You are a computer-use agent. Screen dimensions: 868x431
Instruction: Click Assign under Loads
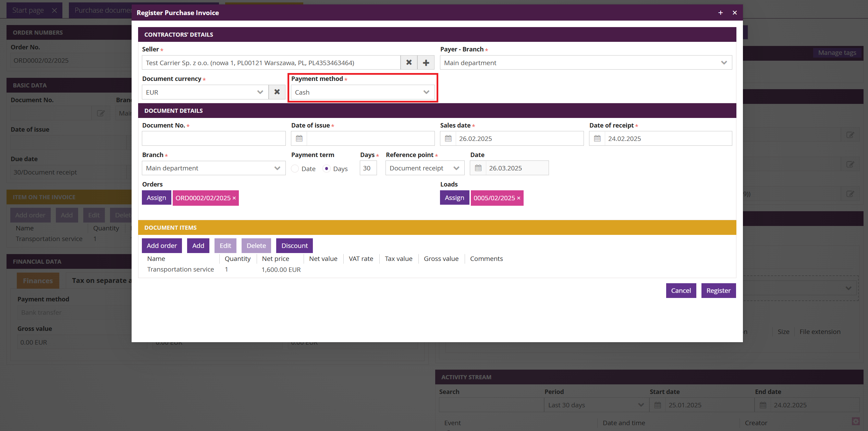(454, 198)
